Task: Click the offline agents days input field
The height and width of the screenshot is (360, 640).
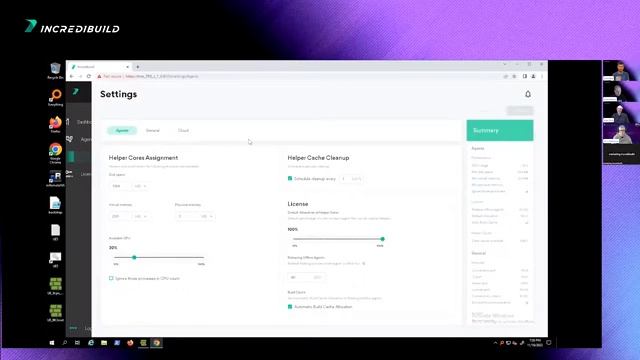Action: pos(307,277)
